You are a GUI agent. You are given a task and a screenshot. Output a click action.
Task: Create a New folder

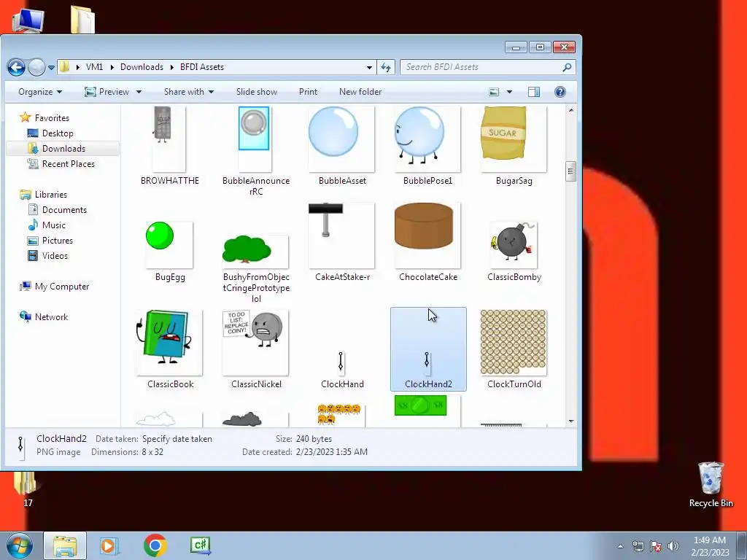tap(360, 92)
